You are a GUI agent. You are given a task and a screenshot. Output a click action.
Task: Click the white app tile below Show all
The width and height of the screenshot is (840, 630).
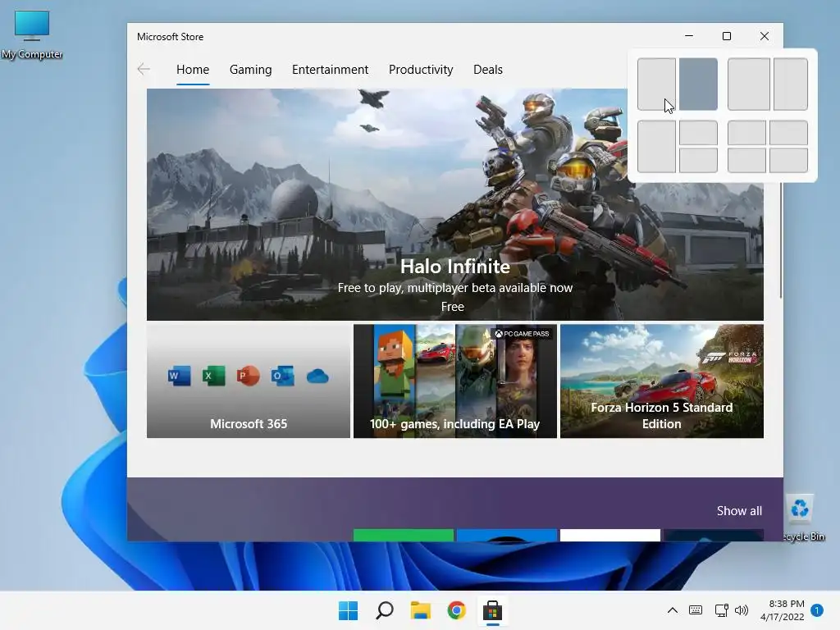[610, 535]
